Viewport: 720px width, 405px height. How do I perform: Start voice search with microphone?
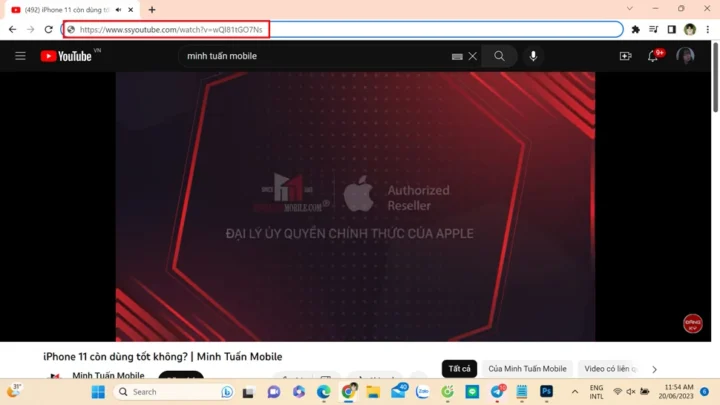tap(533, 56)
